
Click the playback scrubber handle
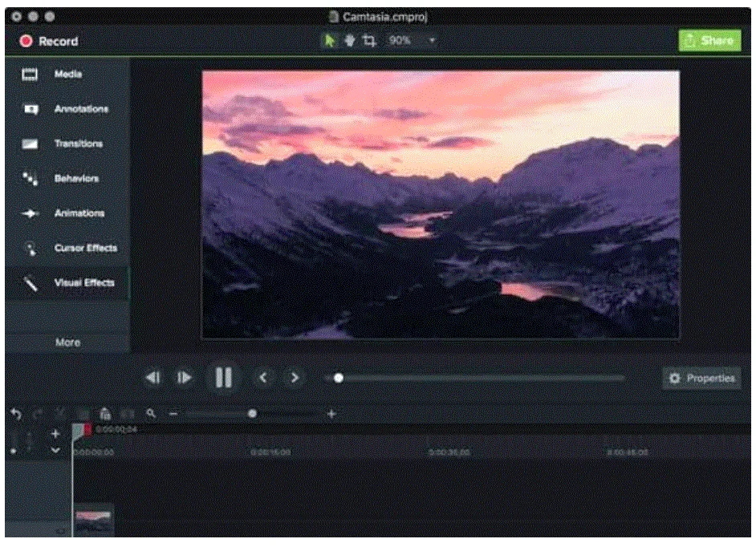click(339, 379)
